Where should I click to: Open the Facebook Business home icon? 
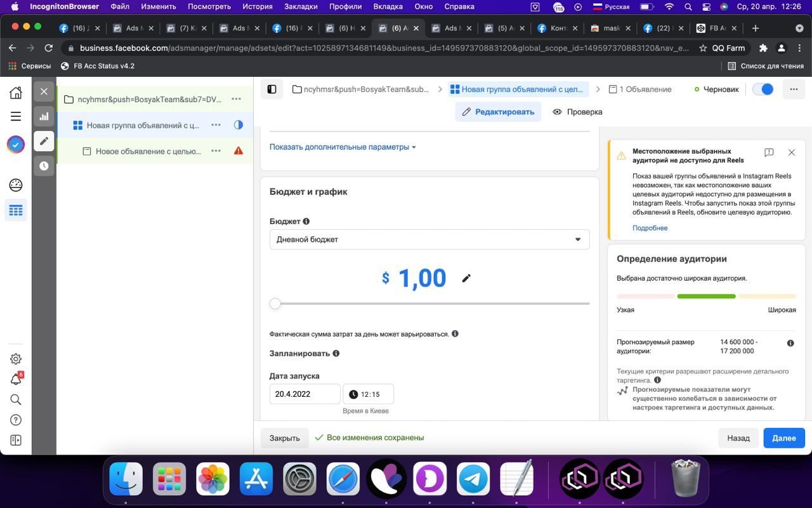click(16, 92)
